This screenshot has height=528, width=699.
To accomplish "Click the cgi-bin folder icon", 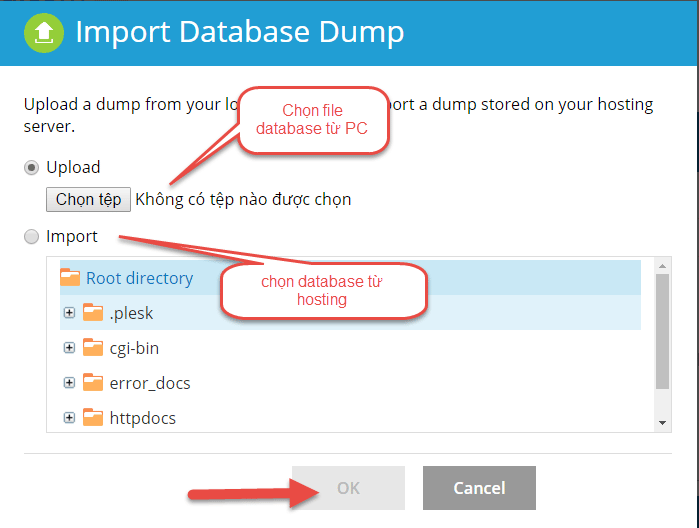I will (93, 348).
